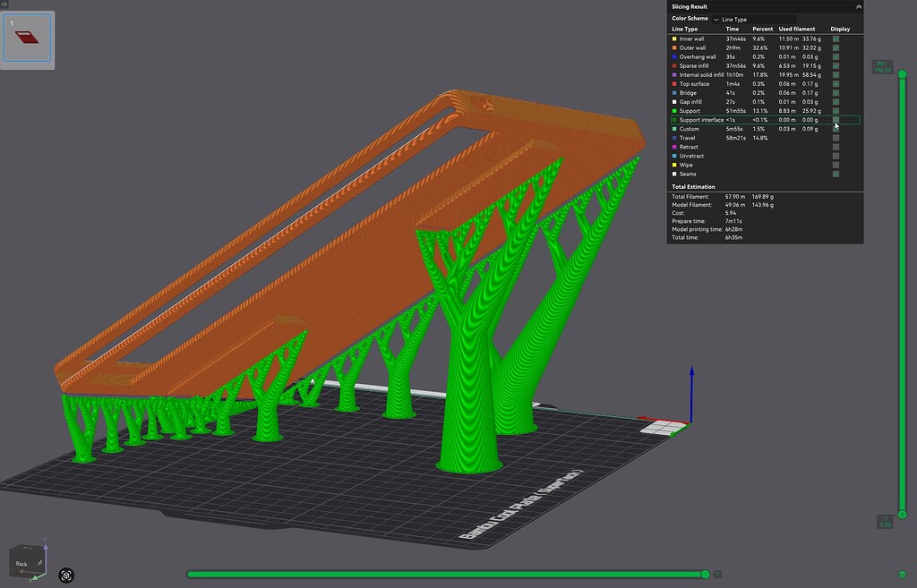This screenshot has height=588, width=917.
Task: Toggle Internal solid infill display checkbox
Action: point(836,75)
